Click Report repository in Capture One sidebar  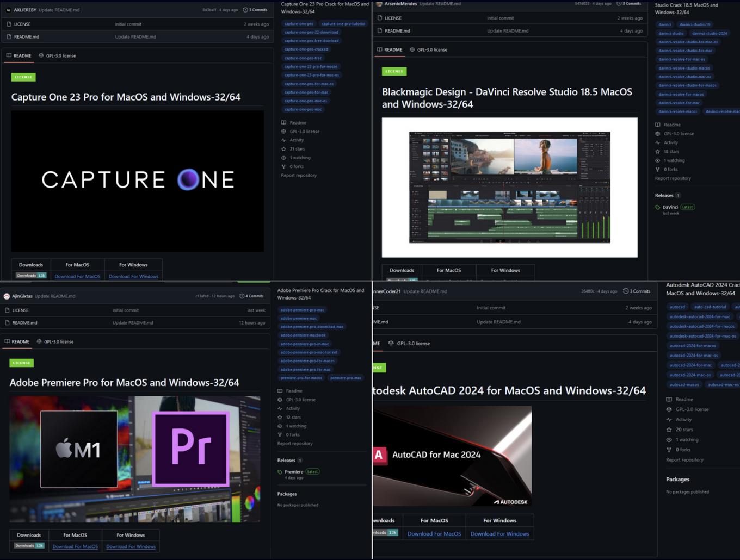[299, 175]
